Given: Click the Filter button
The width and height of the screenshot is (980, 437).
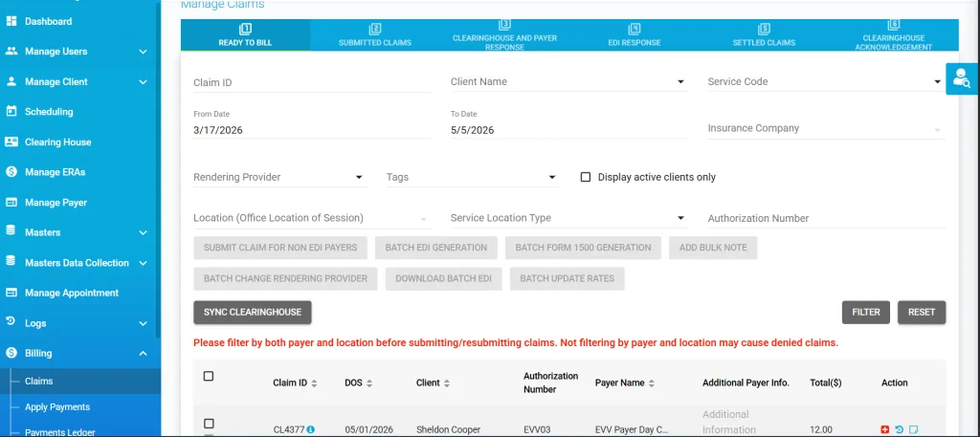Looking at the screenshot, I should click(865, 312).
